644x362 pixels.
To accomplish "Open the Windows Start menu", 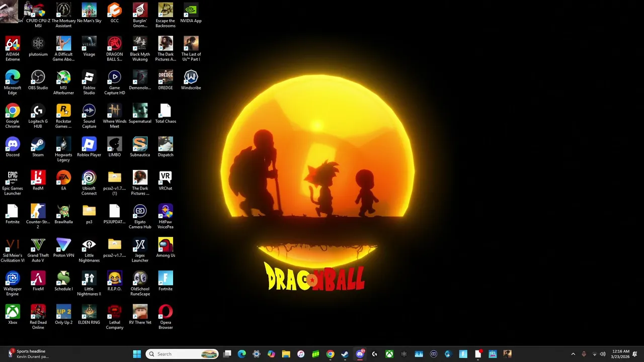I will click(137, 354).
